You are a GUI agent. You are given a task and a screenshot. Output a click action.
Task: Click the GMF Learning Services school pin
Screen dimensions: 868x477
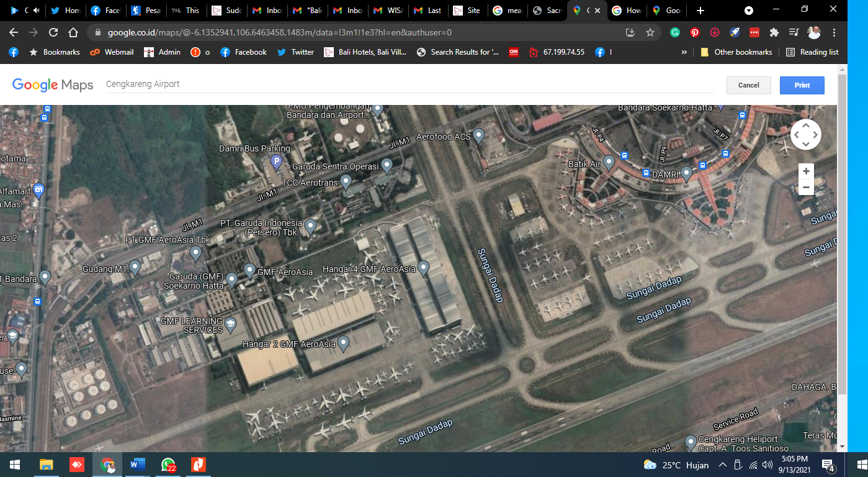230,324
